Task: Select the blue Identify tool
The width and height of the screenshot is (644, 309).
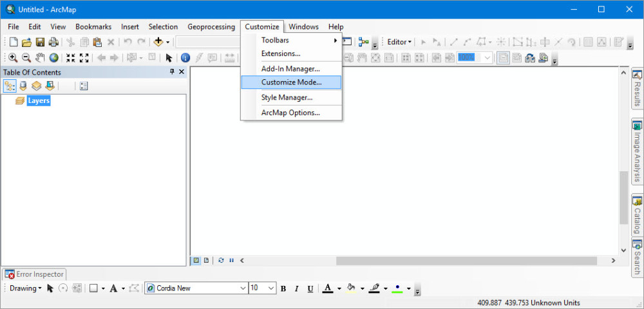Action: point(185,58)
